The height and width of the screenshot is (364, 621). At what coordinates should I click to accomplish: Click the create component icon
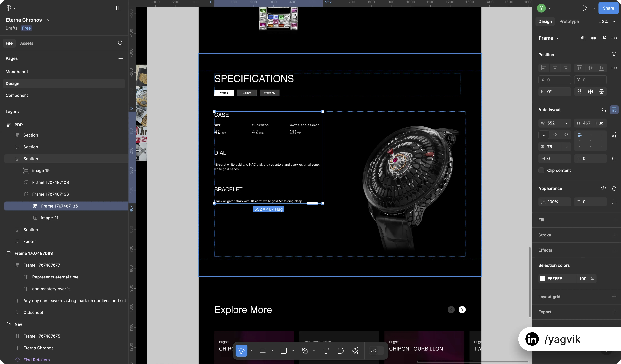593,38
